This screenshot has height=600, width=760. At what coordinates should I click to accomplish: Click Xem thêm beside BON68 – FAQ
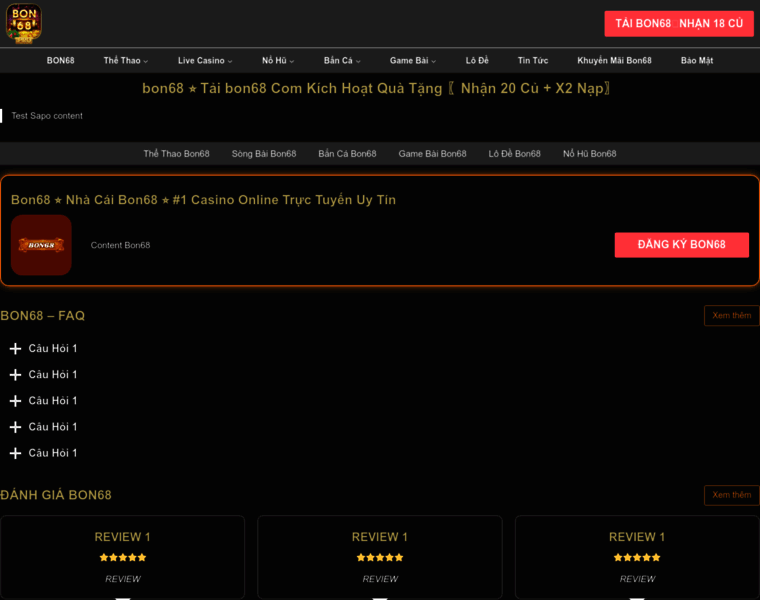731,316
